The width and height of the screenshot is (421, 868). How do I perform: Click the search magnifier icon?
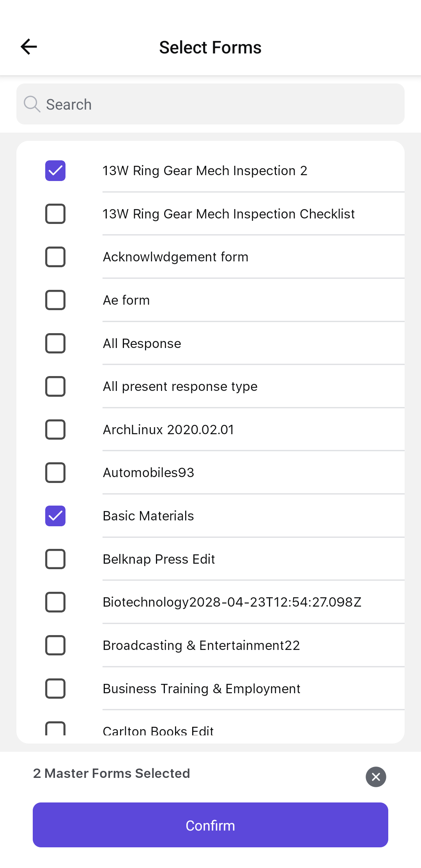[32, 104]
